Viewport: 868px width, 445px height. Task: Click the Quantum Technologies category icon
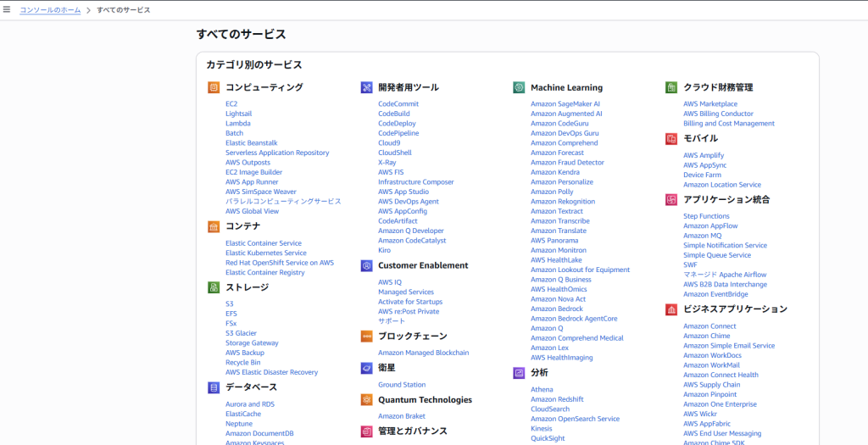(x=366, y=400)
